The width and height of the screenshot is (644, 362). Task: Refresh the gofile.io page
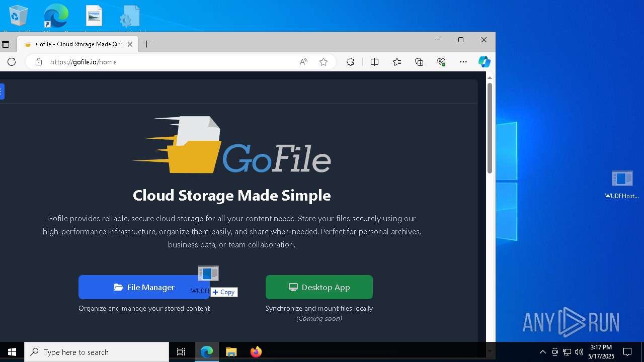12,62
